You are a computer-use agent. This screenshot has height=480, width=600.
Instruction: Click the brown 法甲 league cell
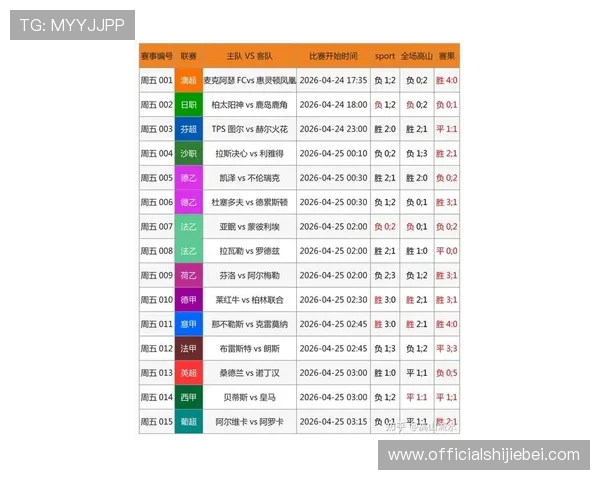pyautogui.click(x=189, y=349)
